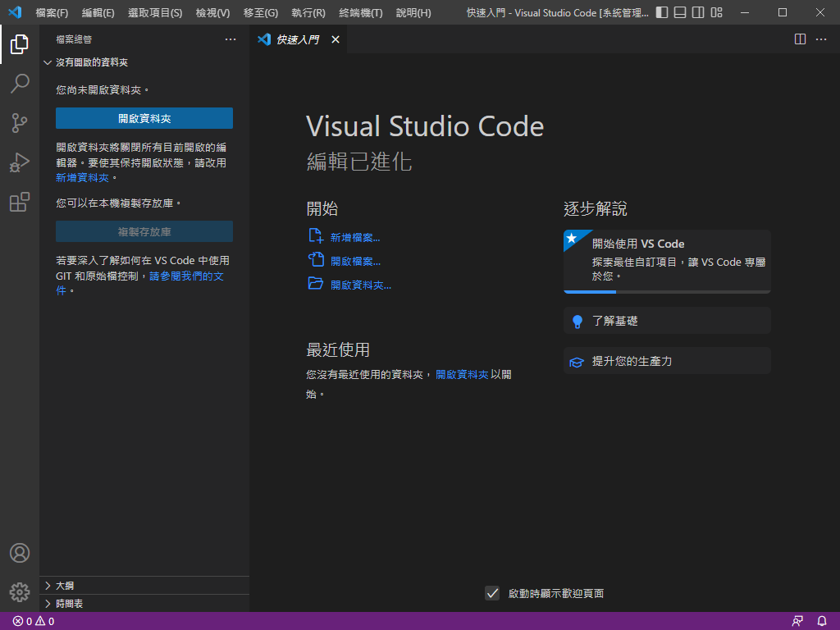Viewport: 840px width, 630px height.
Task: Click the lightbulb icon on 了解基礎
Action: tap(577, 322)
